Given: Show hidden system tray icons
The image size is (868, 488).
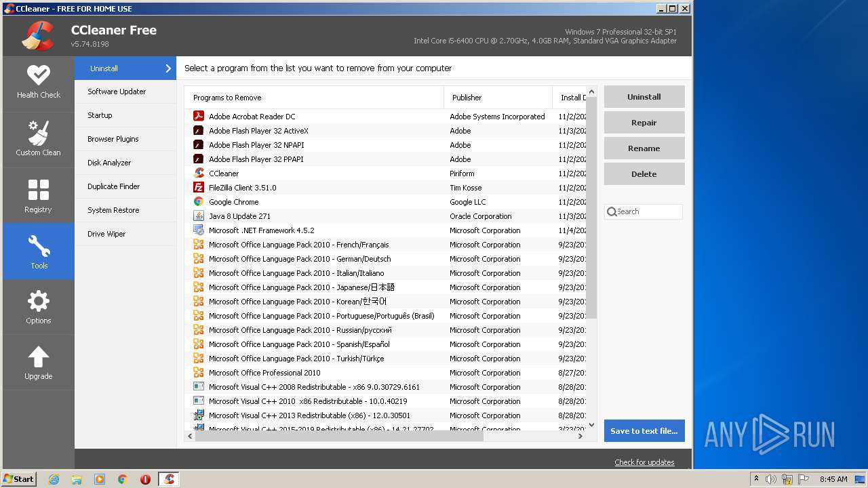Looking at the screenshot, I should pyautogui.click(x=756, y=479).
